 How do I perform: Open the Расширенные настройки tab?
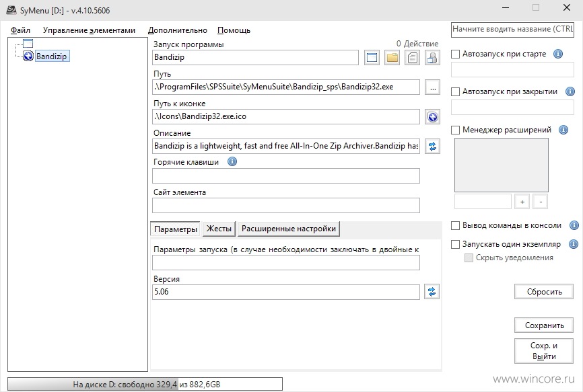tap(289, 229)
